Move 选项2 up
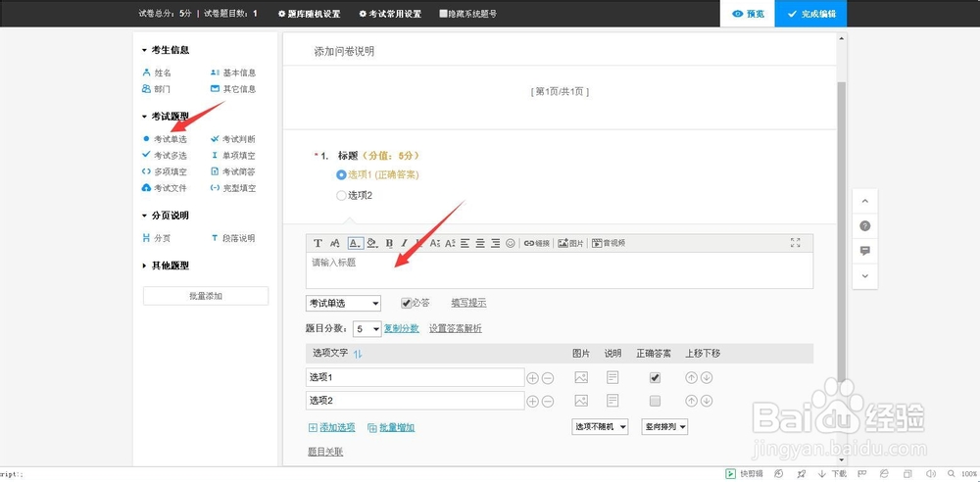Screen dimensions: 980x482 [x=691, y=401]
